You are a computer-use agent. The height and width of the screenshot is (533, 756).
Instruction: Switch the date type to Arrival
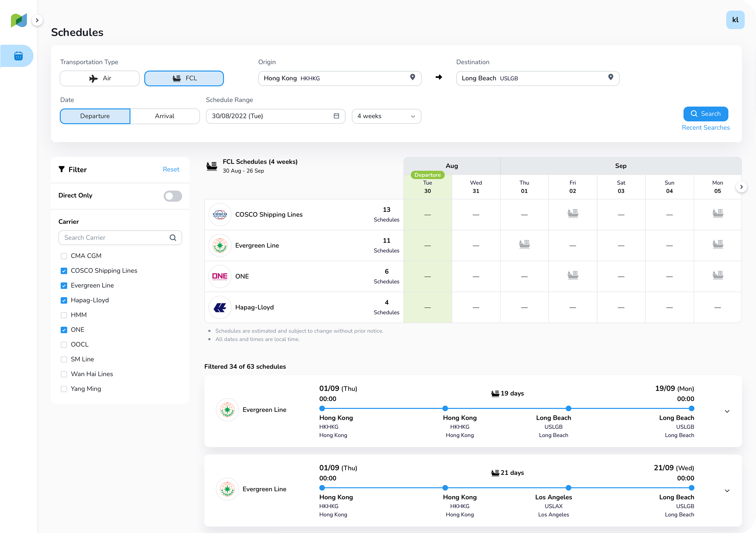[165, 116]
